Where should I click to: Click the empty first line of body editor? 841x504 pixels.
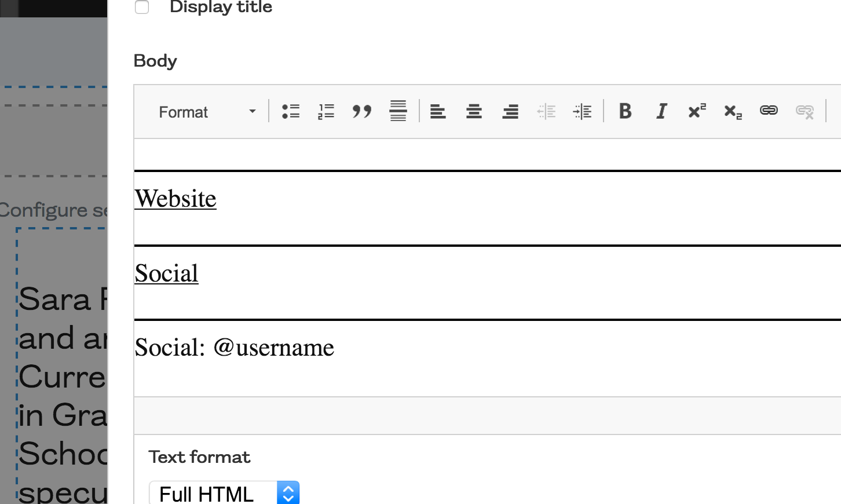click(x=487, y=155)
